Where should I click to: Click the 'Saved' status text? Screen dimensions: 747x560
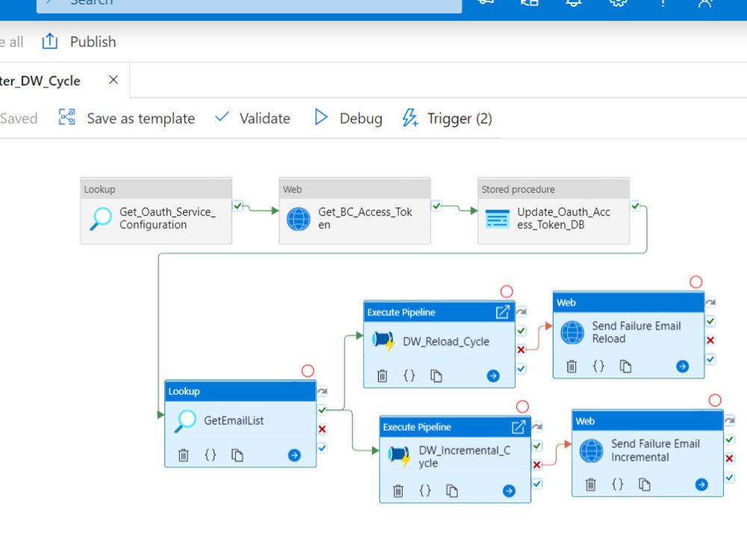[18, 118]
